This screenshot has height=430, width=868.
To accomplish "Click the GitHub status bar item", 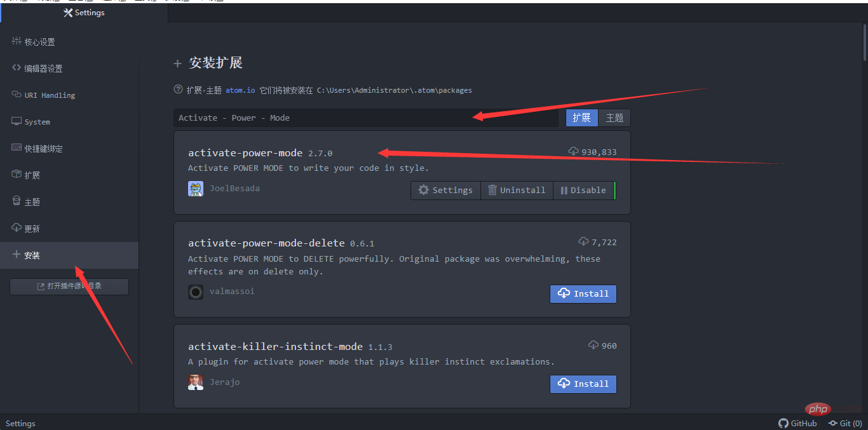I will tap(798, 424).
